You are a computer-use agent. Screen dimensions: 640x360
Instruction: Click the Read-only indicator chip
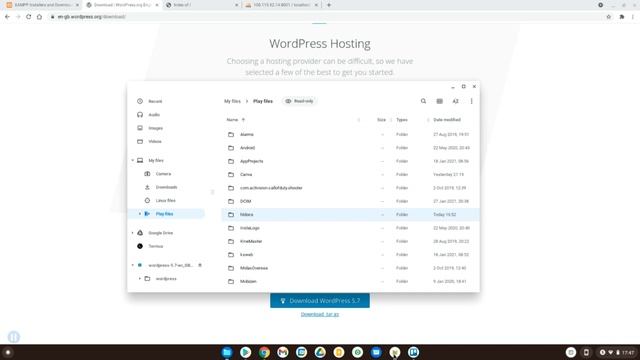pos(300,101)
